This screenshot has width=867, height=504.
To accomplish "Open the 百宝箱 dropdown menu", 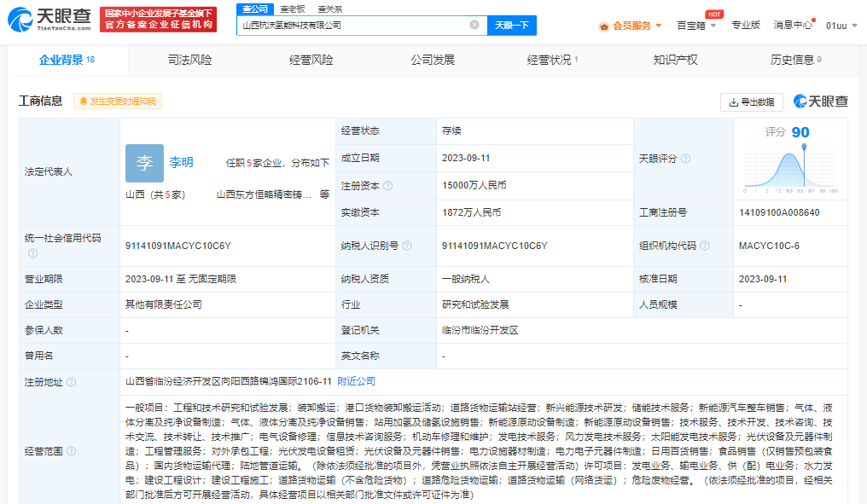I will (696, 26).
